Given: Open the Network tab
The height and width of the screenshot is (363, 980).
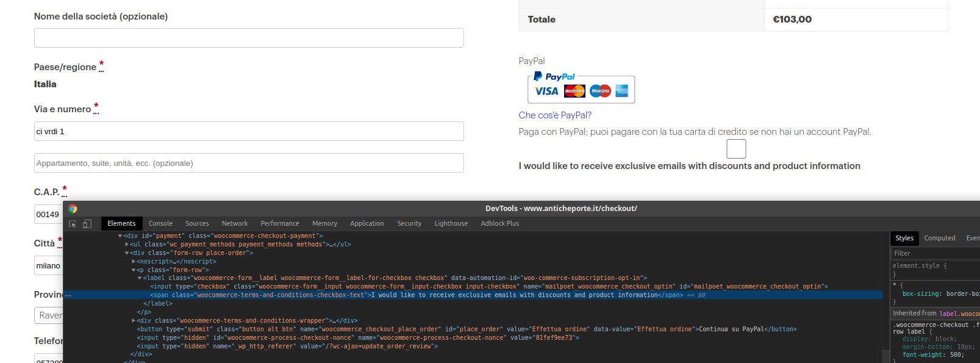Looking at the screenshot, I should pyautogui.click(x=235, y=224).
